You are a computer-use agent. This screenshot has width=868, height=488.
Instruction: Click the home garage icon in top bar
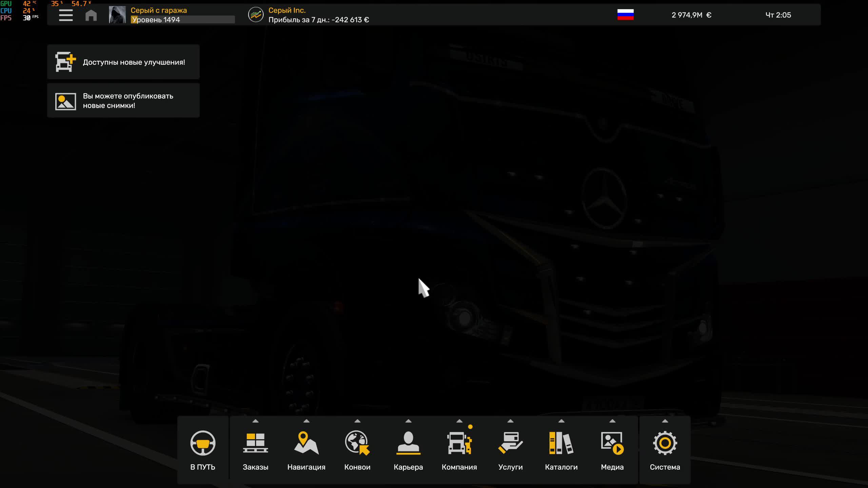[91, 15]
